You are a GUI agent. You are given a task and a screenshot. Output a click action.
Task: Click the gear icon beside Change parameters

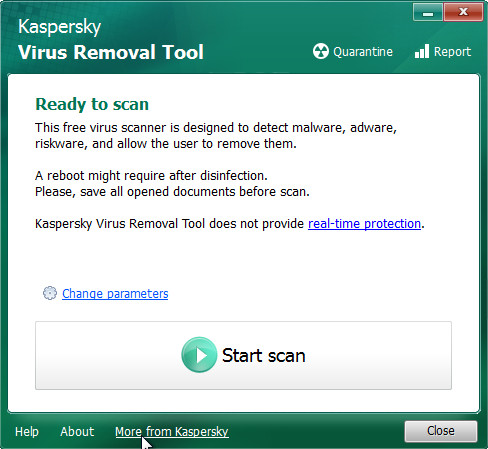click(x=50, y=293)
